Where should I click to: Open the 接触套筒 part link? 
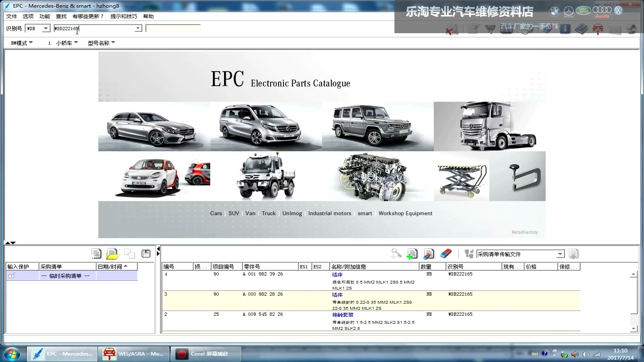[343, 315]
